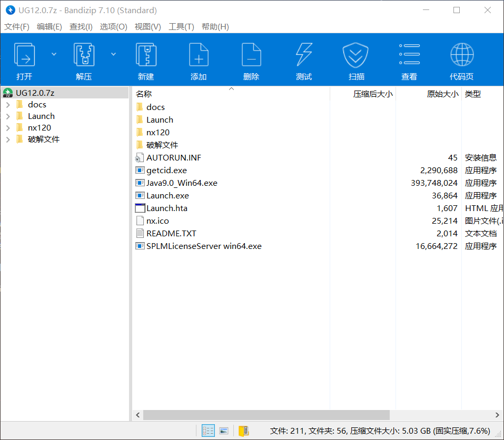Click the AUTORUN.INF gear icon
This screenshot has width=504, height=440.
(140, 158)
